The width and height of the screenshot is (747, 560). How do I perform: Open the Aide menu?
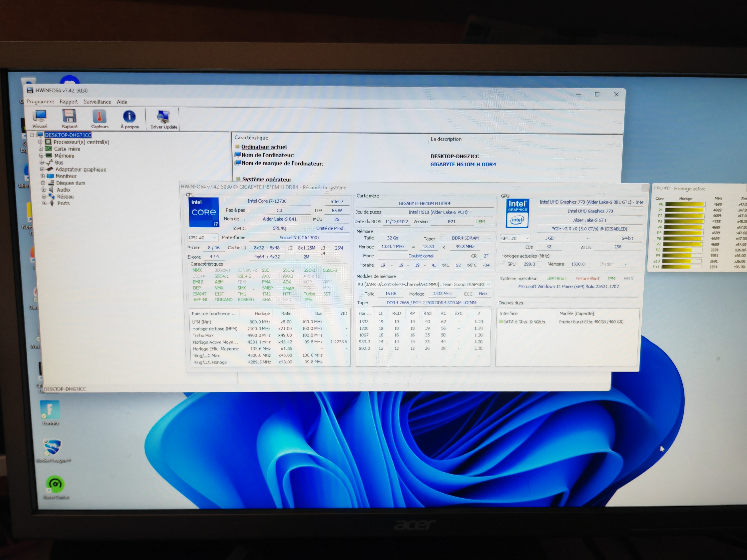tap(122, 102)
